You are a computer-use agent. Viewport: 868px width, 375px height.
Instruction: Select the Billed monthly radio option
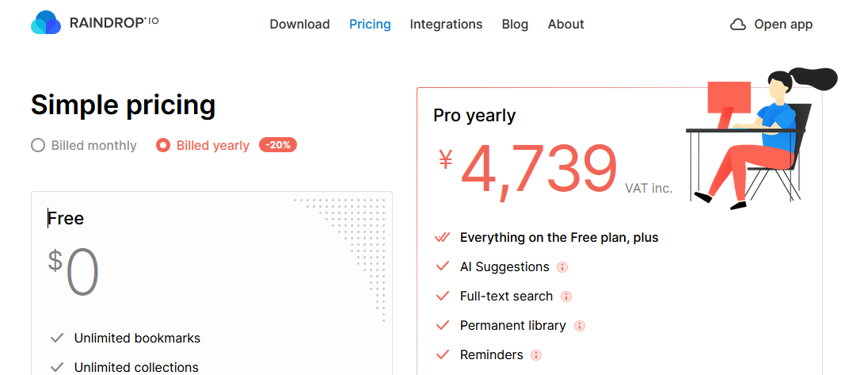[x=38, y=146]
